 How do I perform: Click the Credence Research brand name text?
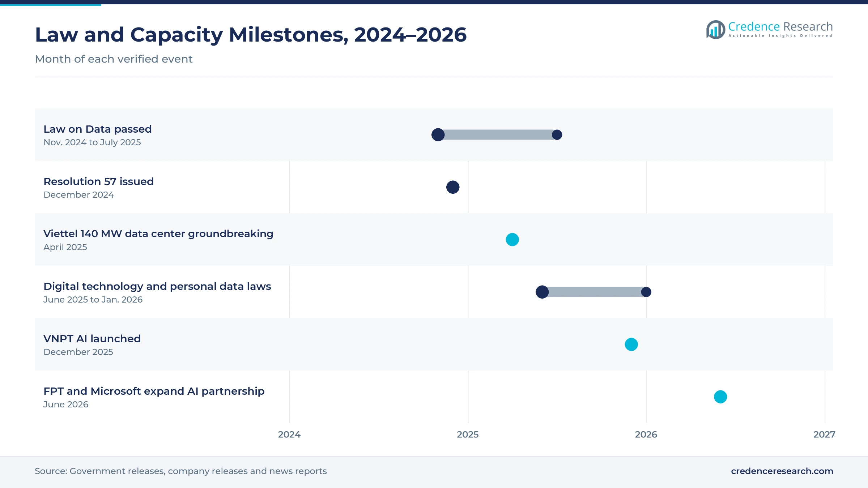(x=780, y=26)
